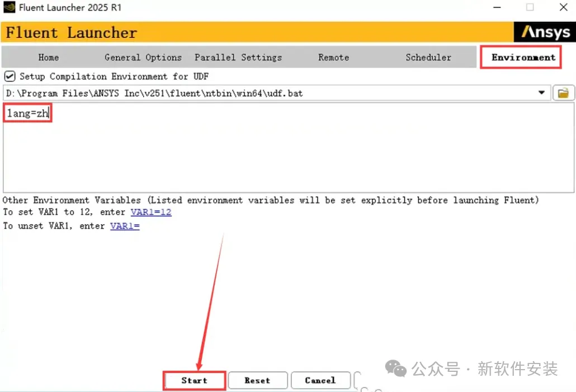The height and width of the screenshot is (392, 576).
Task: Select the Environment tab
Action: (x=523, y=57)
